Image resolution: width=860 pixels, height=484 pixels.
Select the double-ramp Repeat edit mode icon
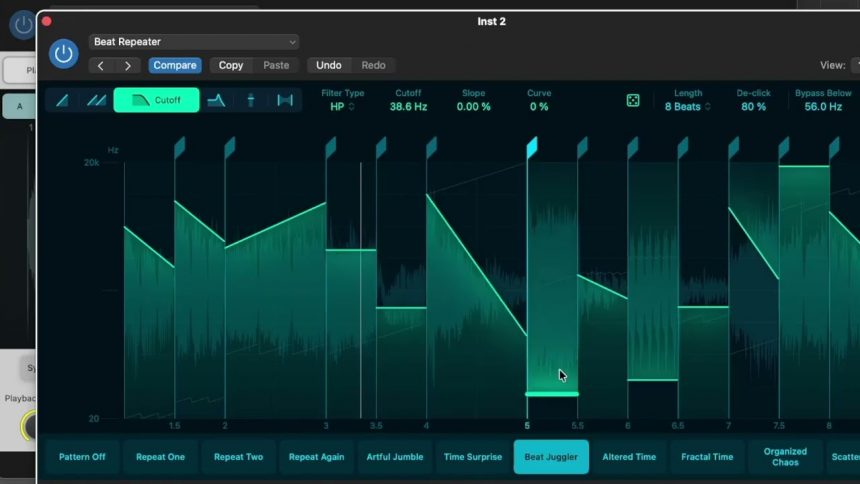tap(96, 100)
